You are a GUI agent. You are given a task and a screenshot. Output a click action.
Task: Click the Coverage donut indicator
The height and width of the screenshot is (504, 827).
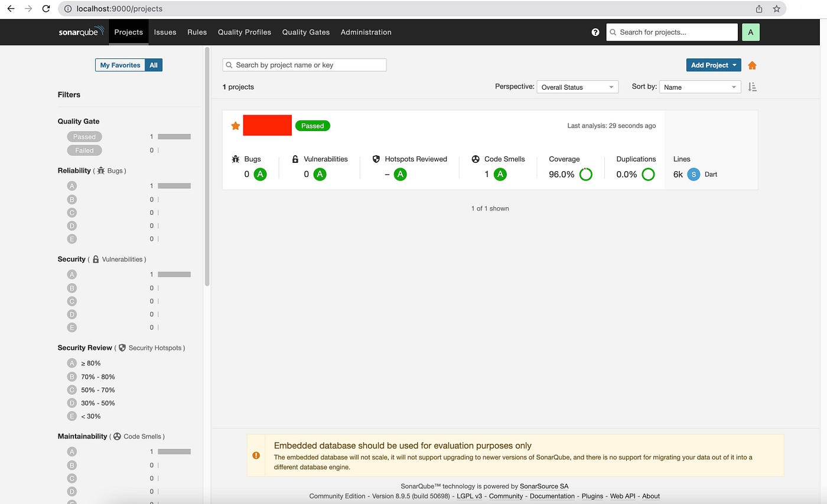pyautogui.click(x=585, y=174)
